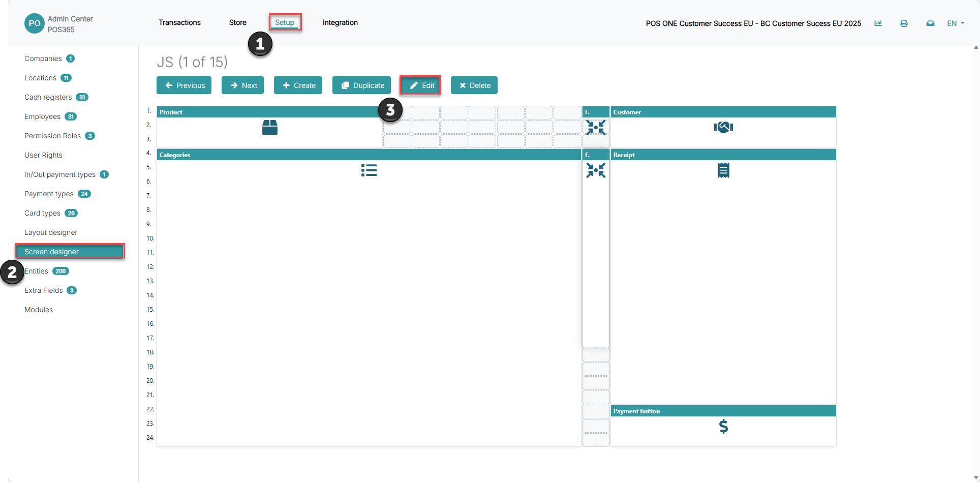Click the Categories list icon
Image resolution: width=980 pixels, height=482 pixels.
point(369,170)
